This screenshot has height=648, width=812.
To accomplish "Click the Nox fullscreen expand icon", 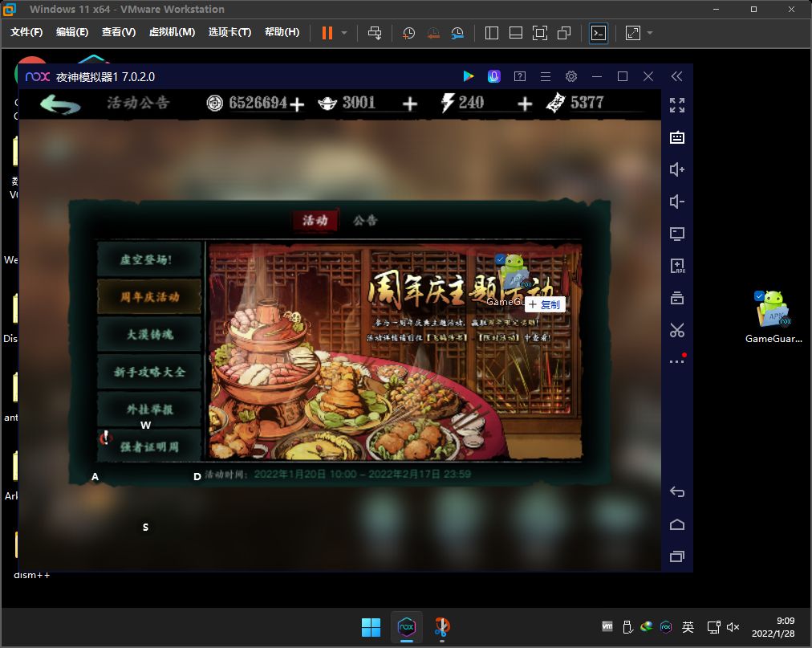I will coord(677,105).
